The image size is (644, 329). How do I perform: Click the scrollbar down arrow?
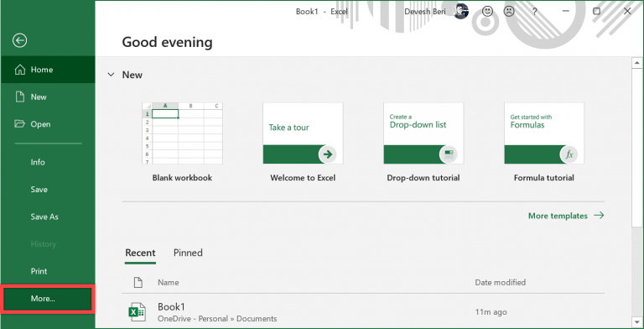(637, 321)
